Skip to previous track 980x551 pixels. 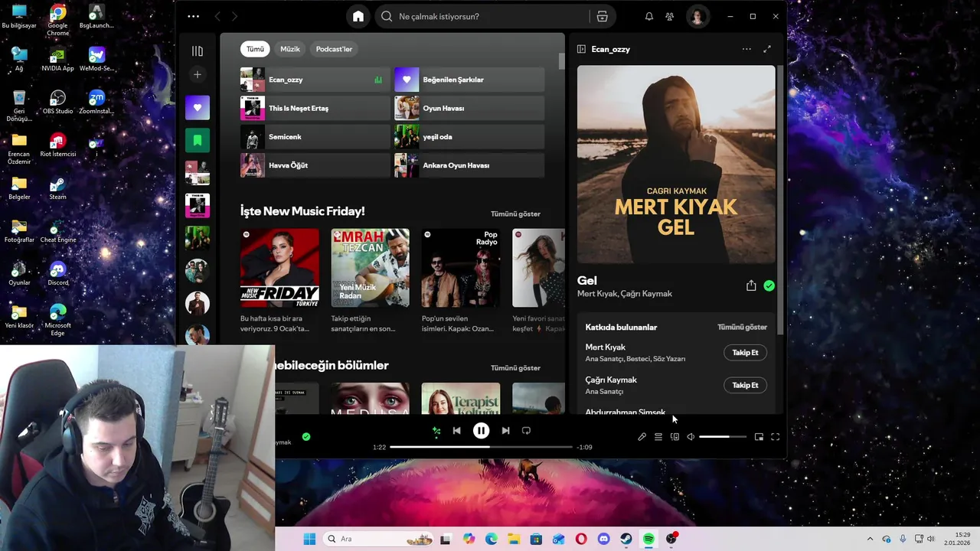click(456, 431)
